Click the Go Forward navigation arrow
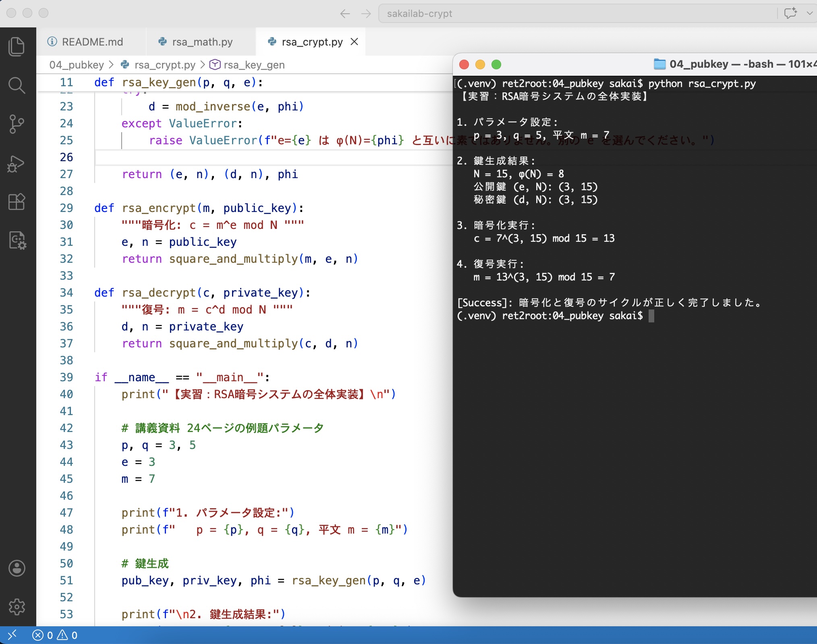817x644 pixels. [x=366, y=13]
